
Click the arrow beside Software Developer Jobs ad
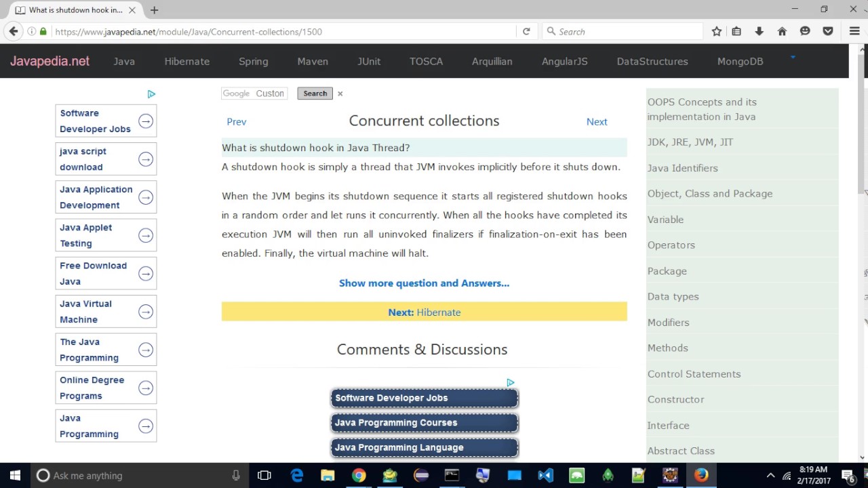146,121
